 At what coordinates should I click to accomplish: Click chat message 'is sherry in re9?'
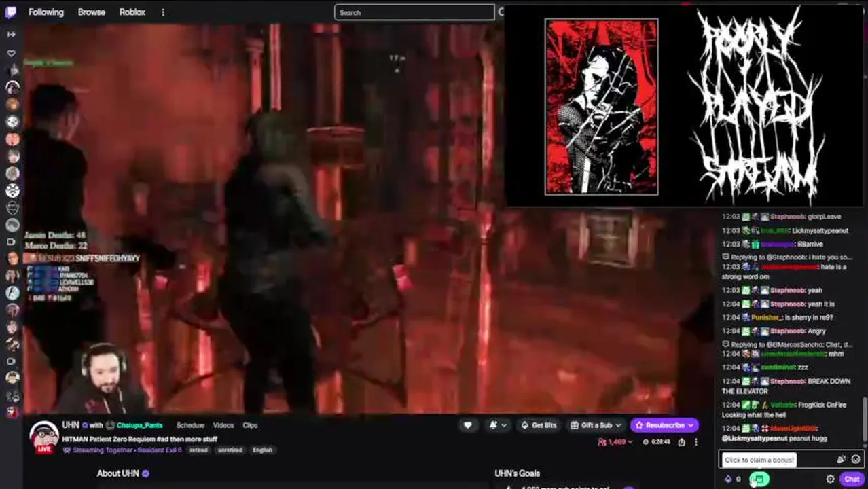pyautogui.click(x=809, y=317)
